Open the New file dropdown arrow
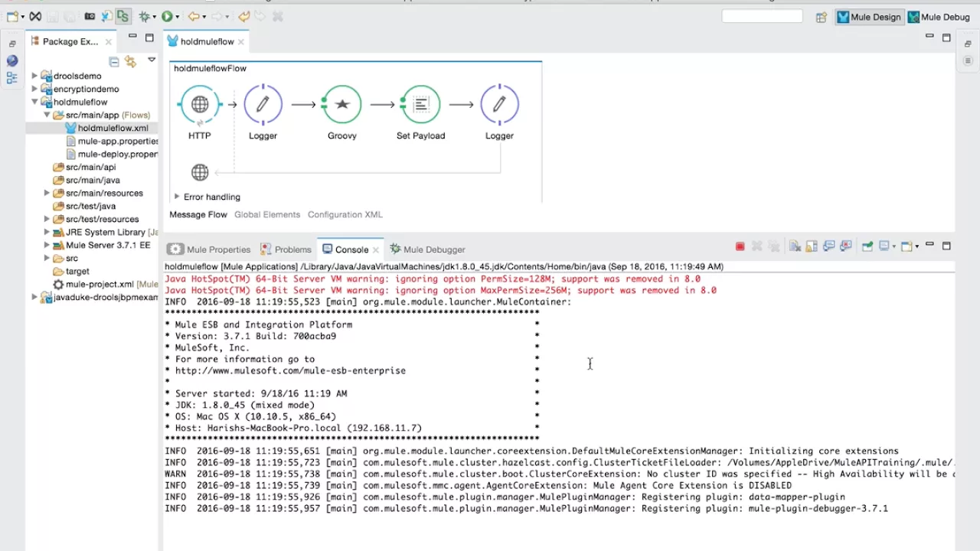The width and height of the screenshot is (980, 551). (21, 17)
